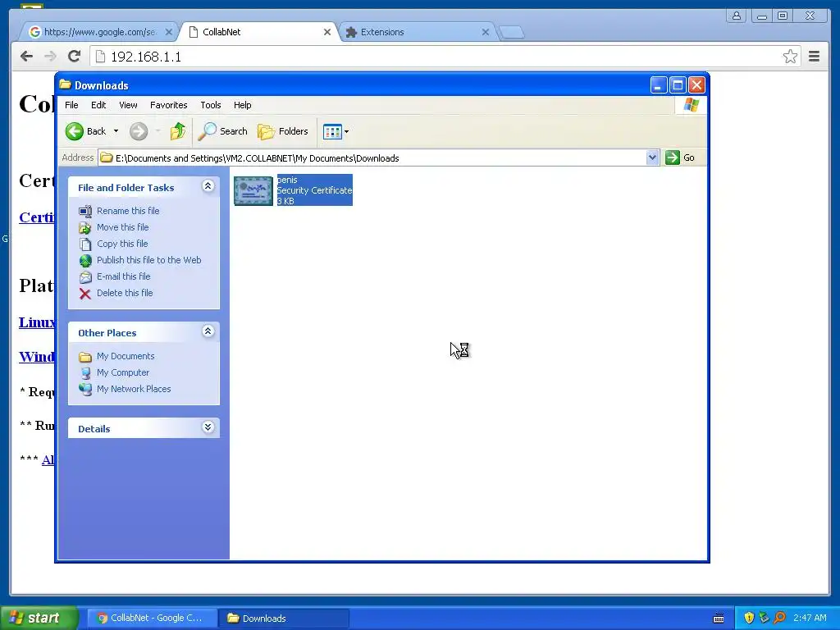Toggle the Folders pane button

pos(283,131)
